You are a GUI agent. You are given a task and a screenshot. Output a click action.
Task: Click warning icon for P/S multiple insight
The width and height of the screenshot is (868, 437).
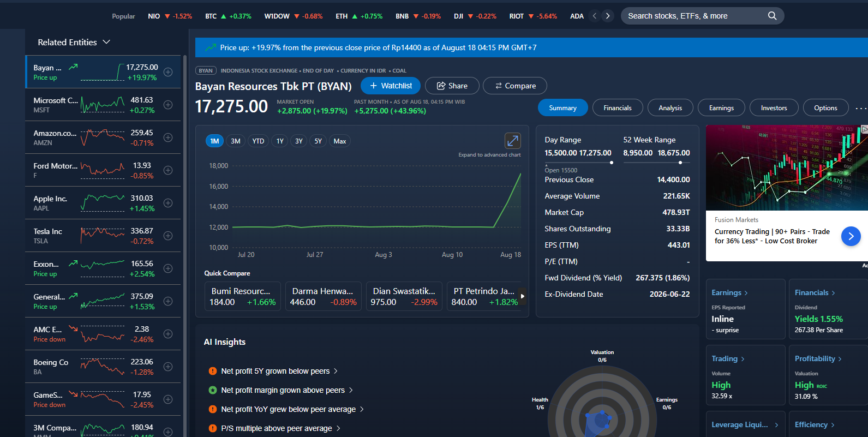tap(213, 428)
